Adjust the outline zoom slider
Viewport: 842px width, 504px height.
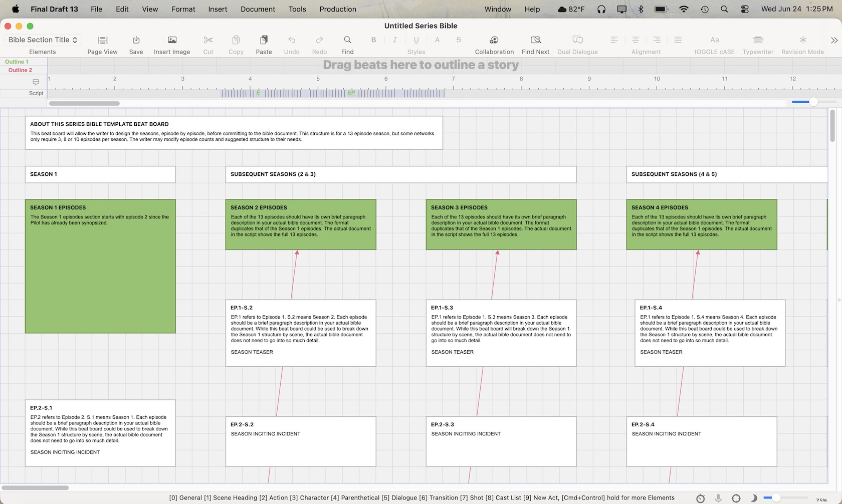(813, 102)
